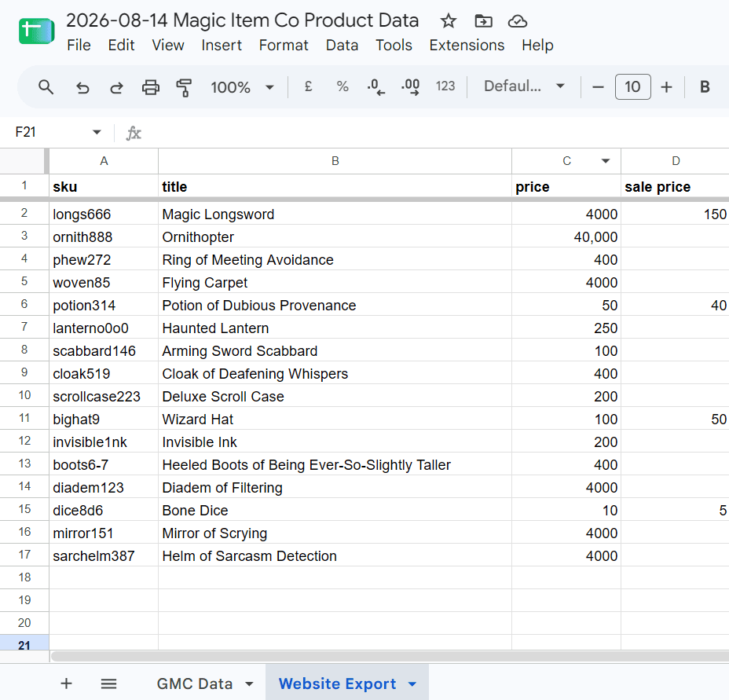The image size is (729, 700).
Task: Decrease decimal places
Action: tap(376, 87)
